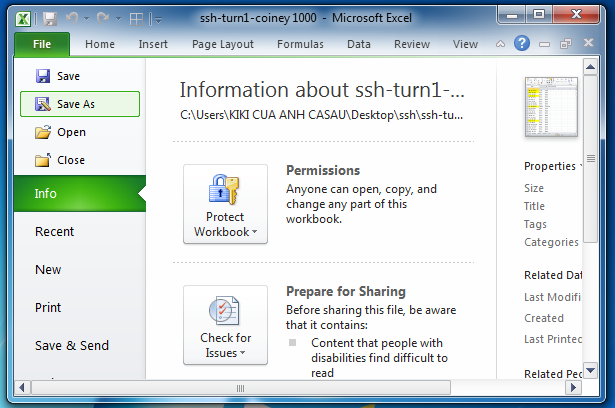The image size is (615, 408).
Task: Click the horizontal scrollbar right arrow
Action: pos(573,388)
